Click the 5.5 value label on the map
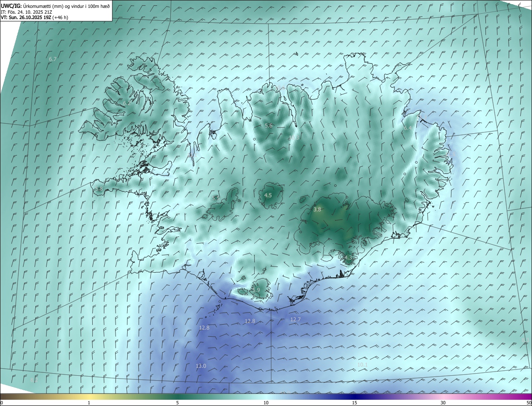 [x=216, y=198]
